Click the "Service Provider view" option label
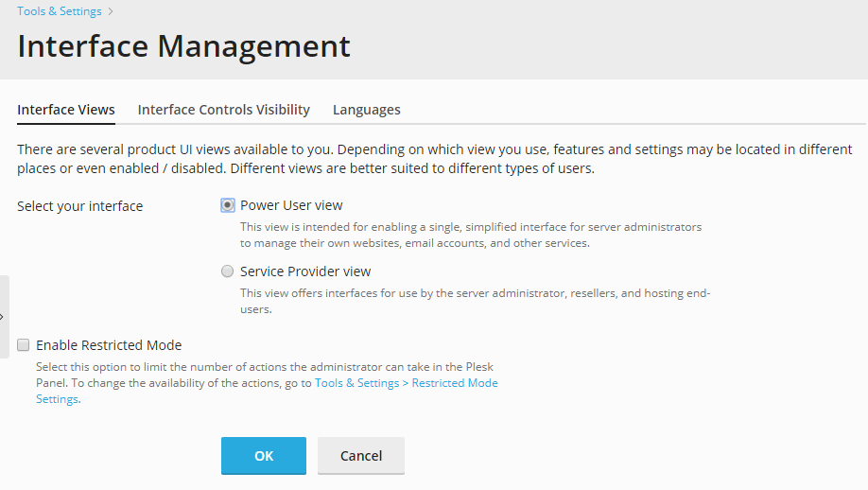868x490 pixels. tap(305, 271)
